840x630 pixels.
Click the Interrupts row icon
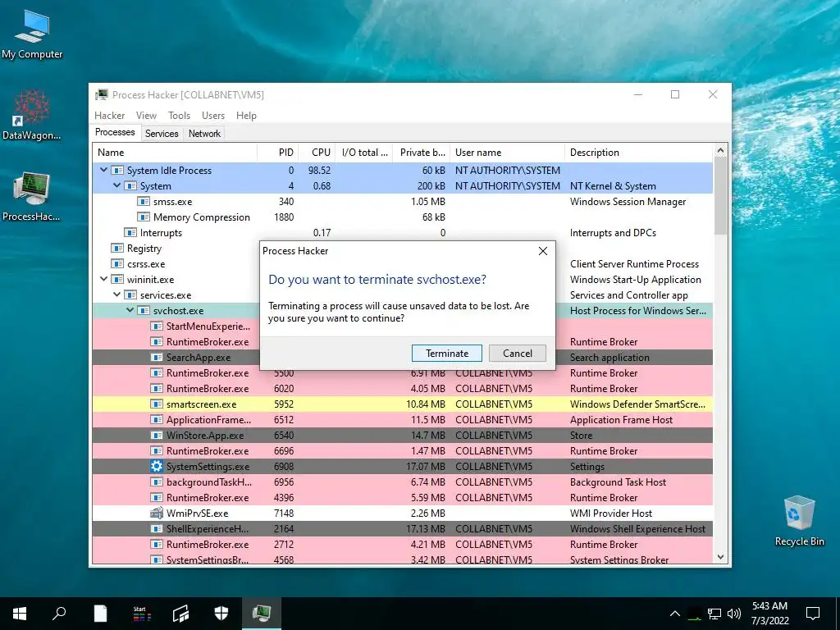pos(130,232)
